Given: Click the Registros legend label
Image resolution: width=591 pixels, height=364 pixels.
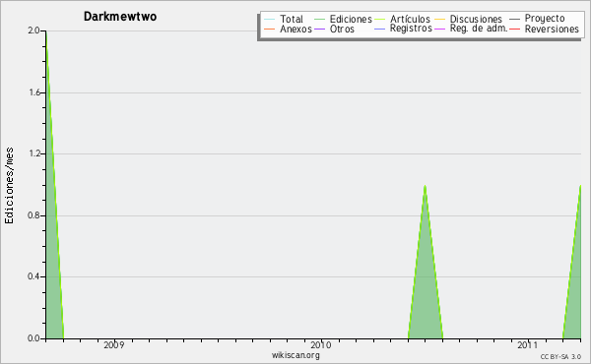Looking at the screenshot, I should 411,29.
